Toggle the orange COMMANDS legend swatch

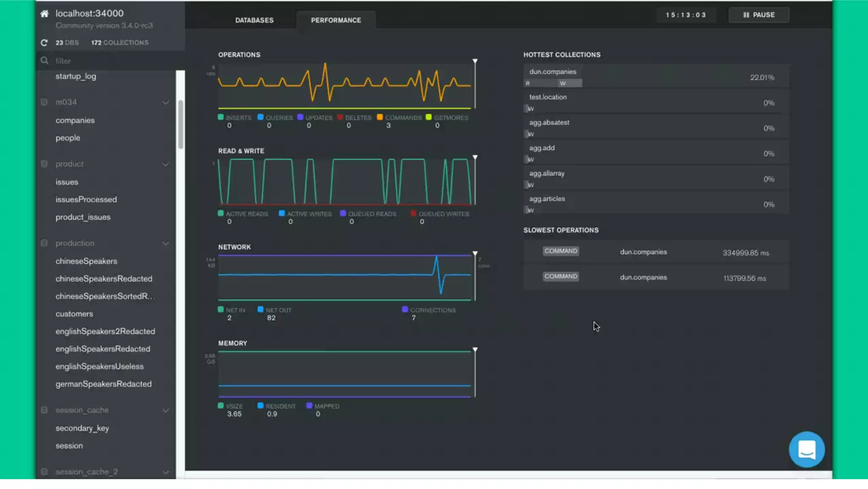click(x=380, y=117)
